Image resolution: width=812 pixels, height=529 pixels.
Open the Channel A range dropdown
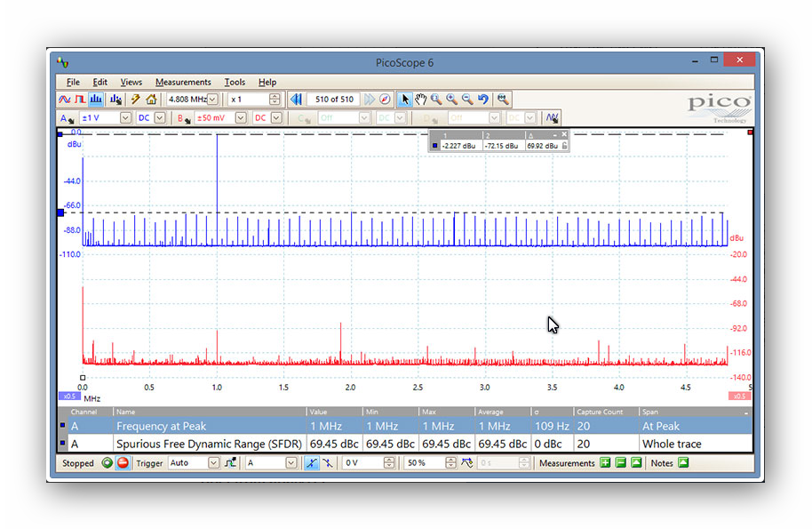point(125,116)
